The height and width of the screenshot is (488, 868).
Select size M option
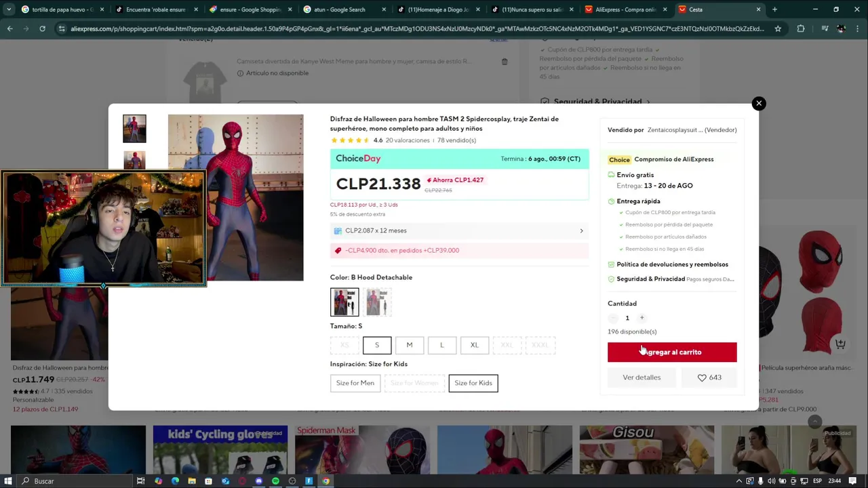click(410, 345)
